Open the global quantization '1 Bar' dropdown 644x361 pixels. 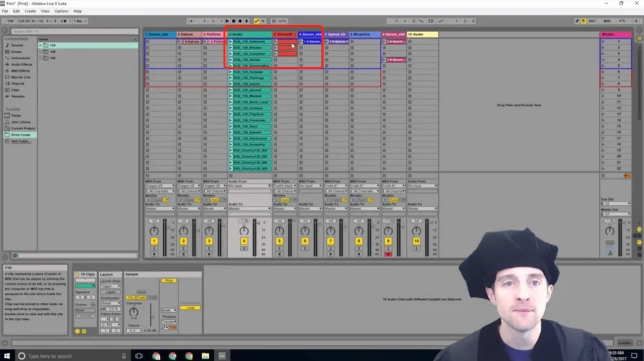tap(79, 21)
